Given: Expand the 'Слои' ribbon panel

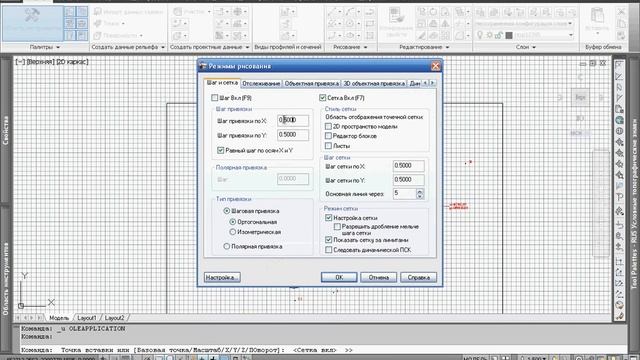Looking at the screenshot, I should point(525,47).
